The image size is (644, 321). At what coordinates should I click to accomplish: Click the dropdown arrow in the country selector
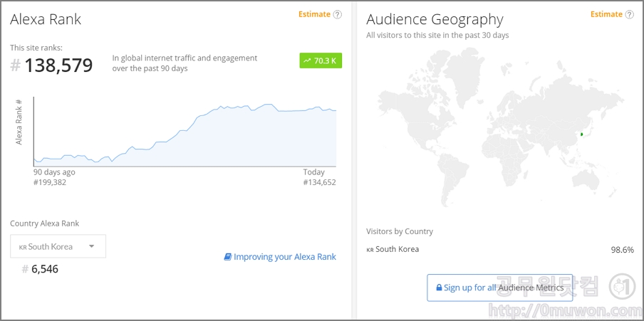click(x=91, y=247)
